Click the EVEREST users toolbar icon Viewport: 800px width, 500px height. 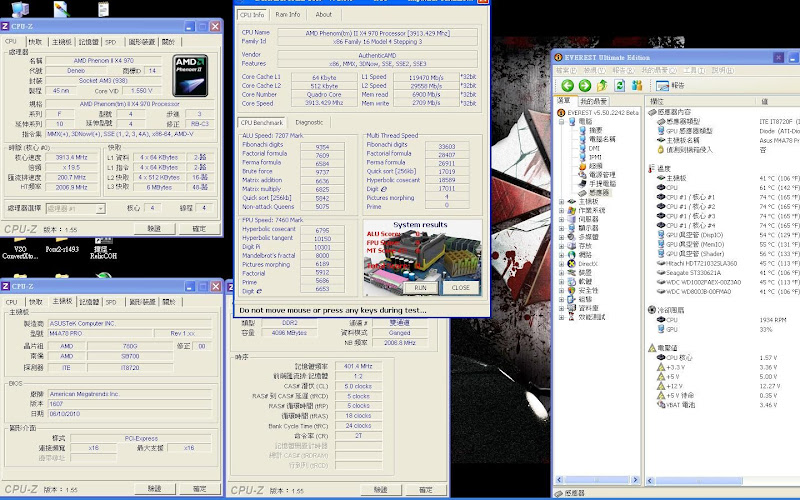point(637,86)
